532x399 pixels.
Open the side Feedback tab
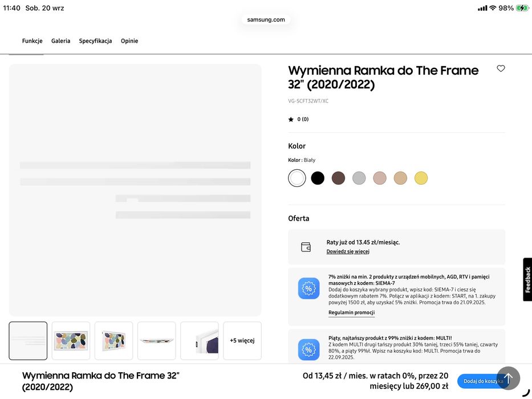(x=527, y=279)
